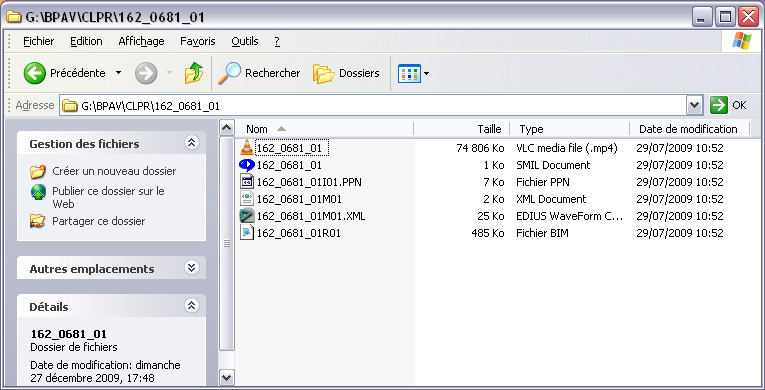Select file name 162_0681_01I01.PPN
Screen dimensions: 765x390
point(309,182)
